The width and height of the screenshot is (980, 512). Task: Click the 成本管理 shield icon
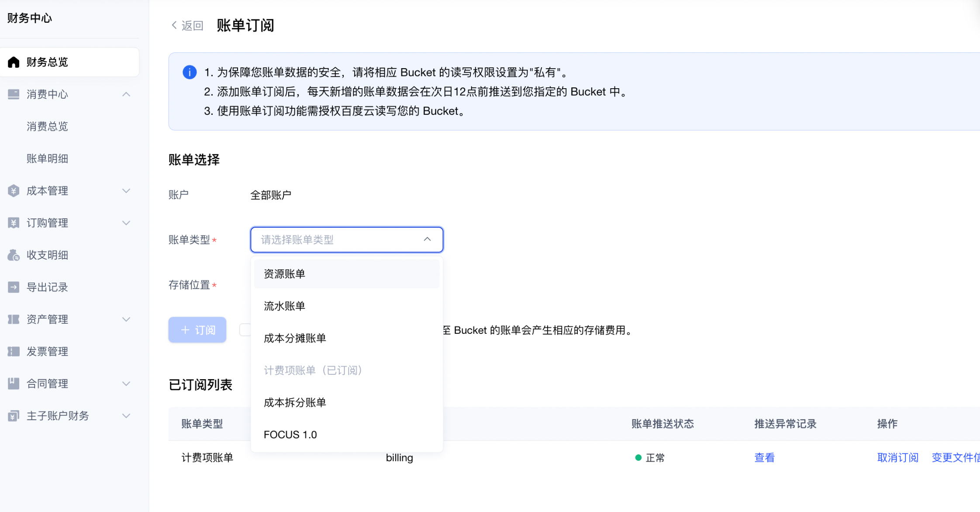14,191
